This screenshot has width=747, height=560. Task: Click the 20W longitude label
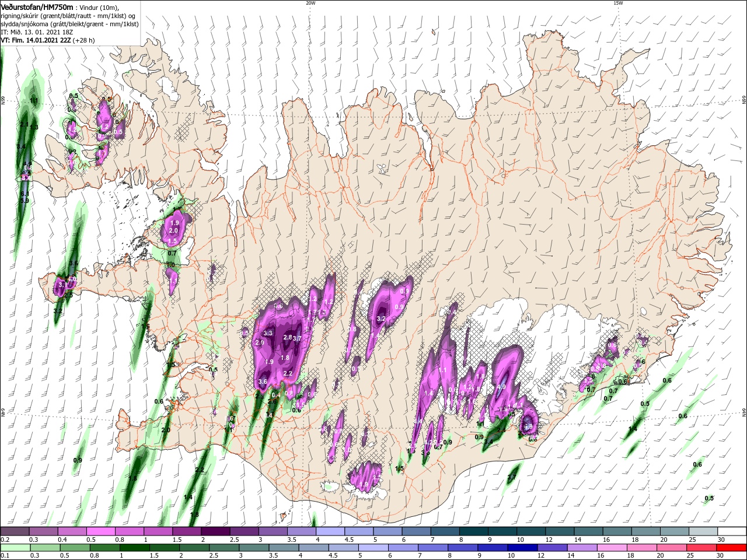pos(310,3)
